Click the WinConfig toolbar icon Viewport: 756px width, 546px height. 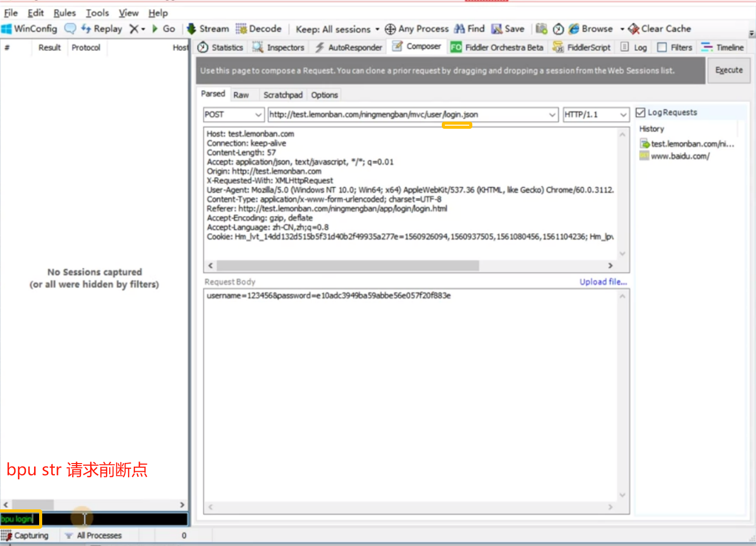tap(7, 29)
